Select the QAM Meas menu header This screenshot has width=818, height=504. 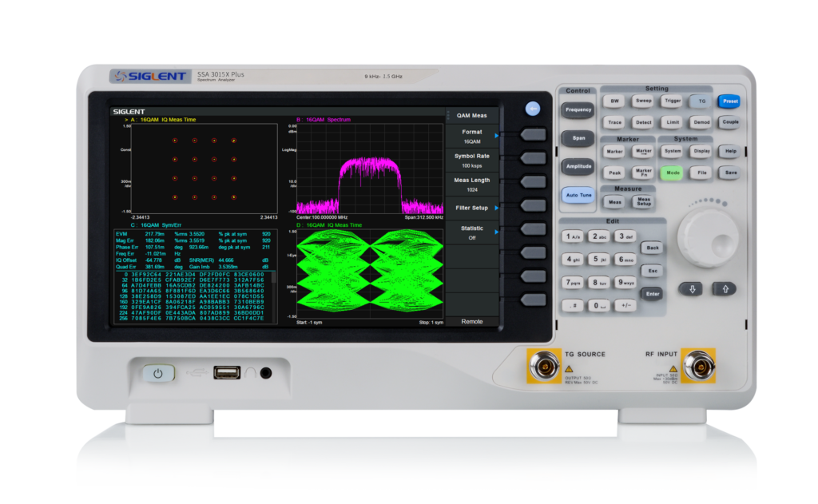pos(471,115)
